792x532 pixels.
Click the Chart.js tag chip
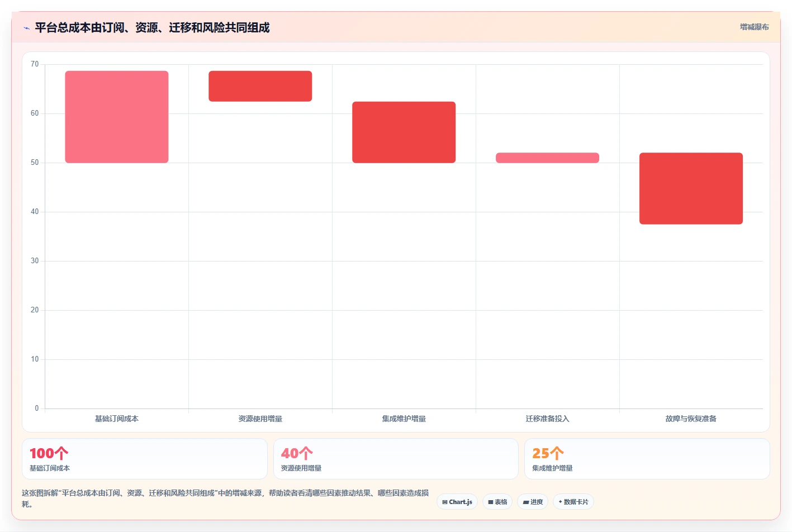457,502
